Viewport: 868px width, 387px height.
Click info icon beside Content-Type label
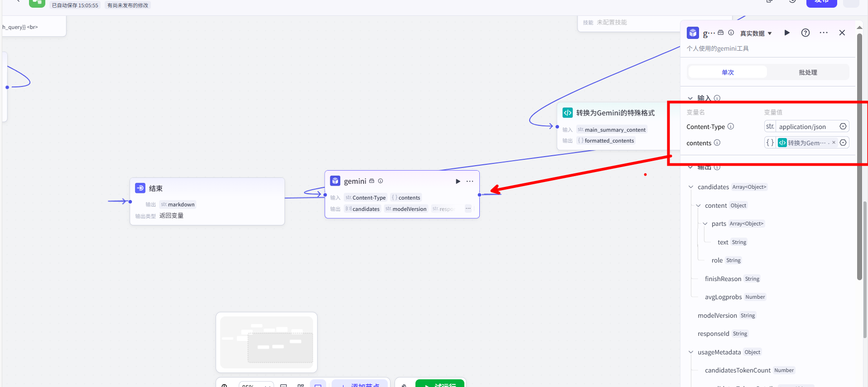pyautogui.click(x=731, y=127)
